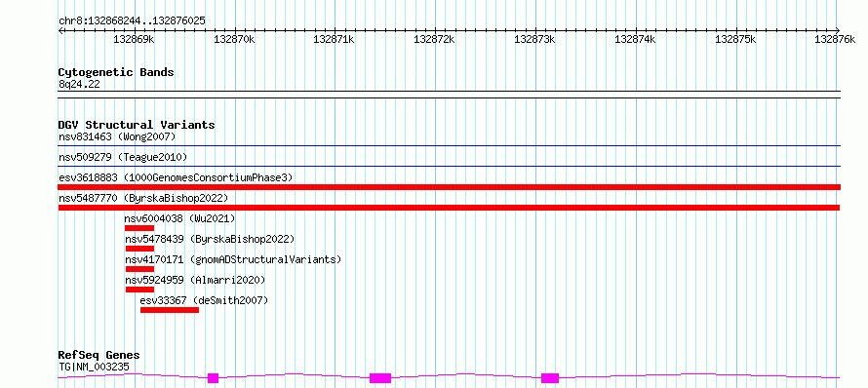
Task: Click the DGV Structural Variants track title
Action: click(x=137, y=125)
